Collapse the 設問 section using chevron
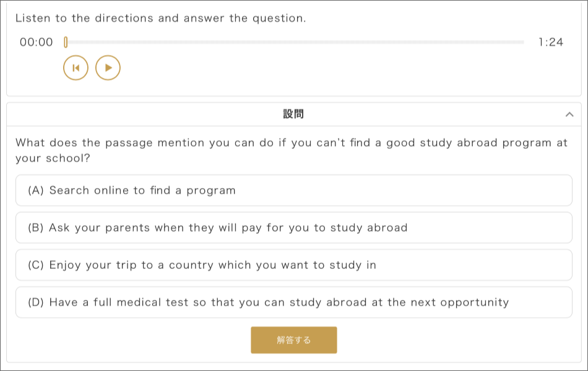This screenshot has width=588, height=371. coord(569,114)
